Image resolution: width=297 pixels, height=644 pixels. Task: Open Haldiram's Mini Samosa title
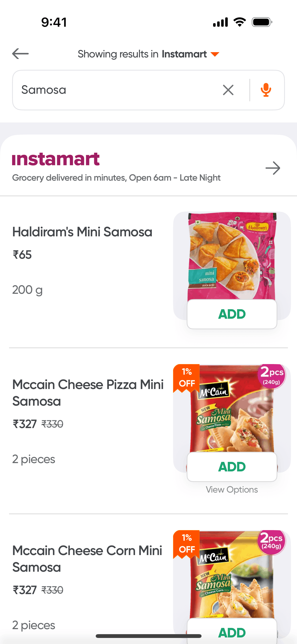[82, 232]
